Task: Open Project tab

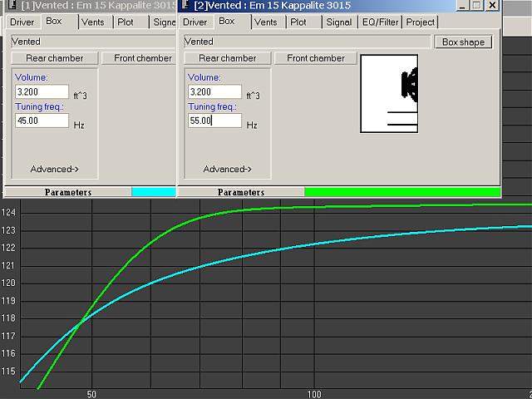Action: (x=421, y=22)
